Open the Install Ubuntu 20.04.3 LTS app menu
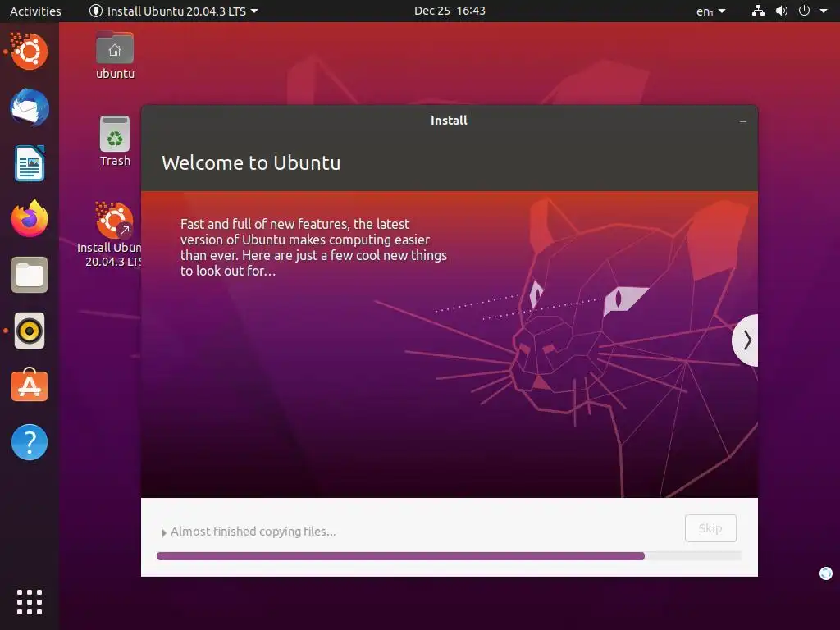Viewport: 840px width, 630px height. [174, 11]
